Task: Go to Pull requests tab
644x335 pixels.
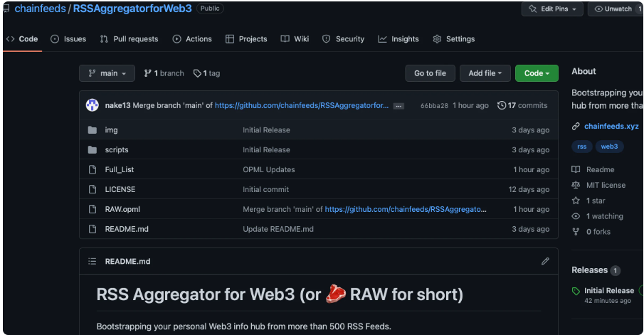Action: [129, 39]
